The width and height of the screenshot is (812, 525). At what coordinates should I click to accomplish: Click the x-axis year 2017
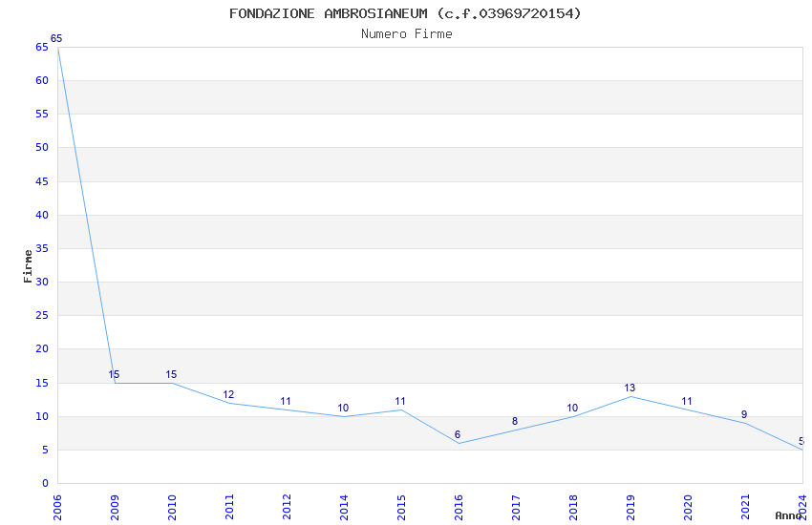point(516,507)
